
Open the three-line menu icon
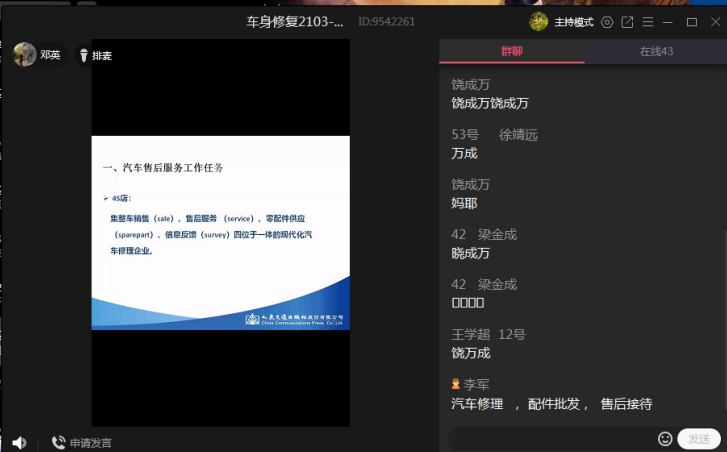click(x=648, y=22)
